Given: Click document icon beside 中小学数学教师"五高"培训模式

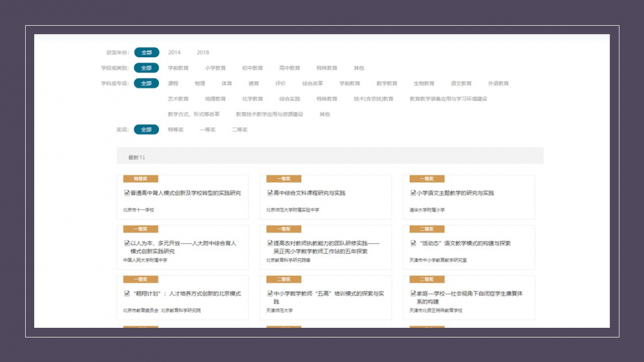Looking at the screenshot, I should tap(270, 293).
